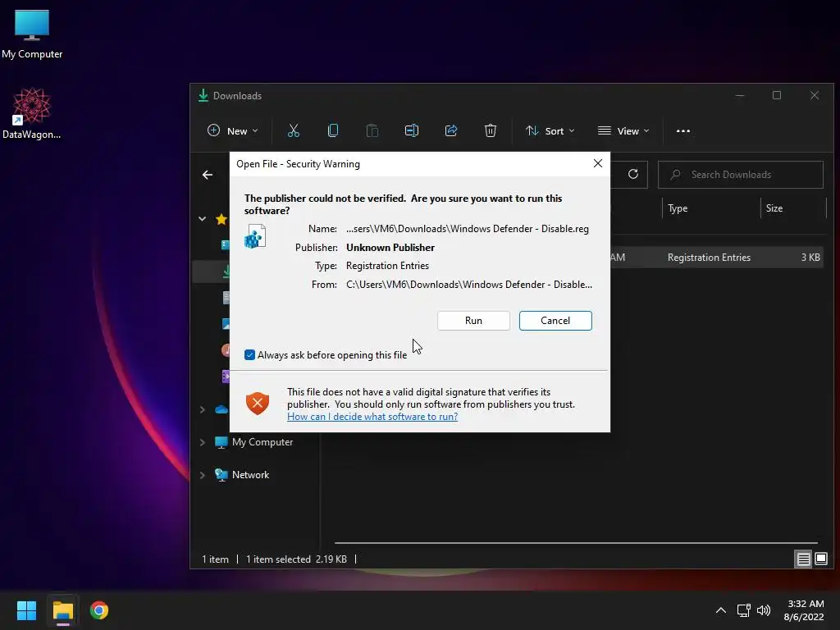Minimize the Downloads window
Screen dimensions: 840x630
click(x=740, y=95)
